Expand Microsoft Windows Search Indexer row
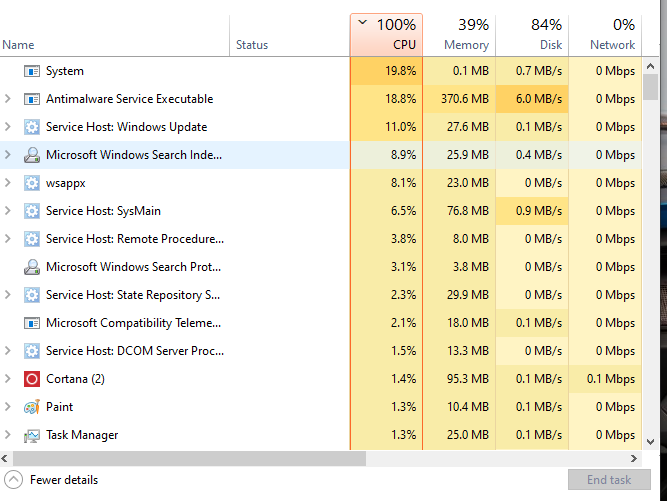This screenshot has height=501, width=667. tap(8, 155)
